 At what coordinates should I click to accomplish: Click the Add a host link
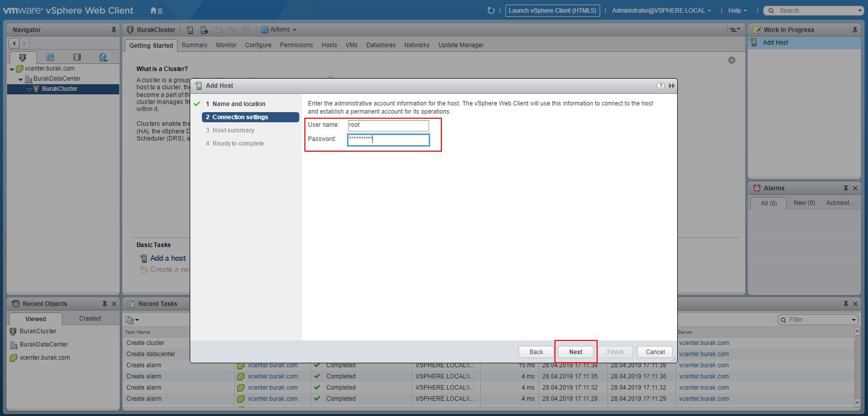coord(168,258)
